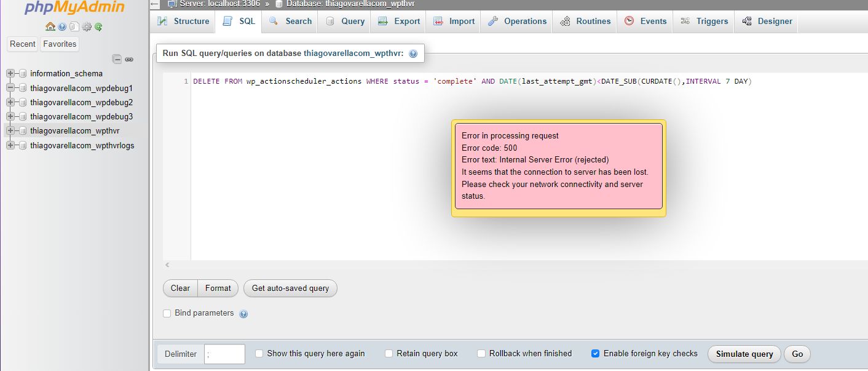
Task: Select thiagovarellacom_wpdebug3 database name
Action: [81, 116]
